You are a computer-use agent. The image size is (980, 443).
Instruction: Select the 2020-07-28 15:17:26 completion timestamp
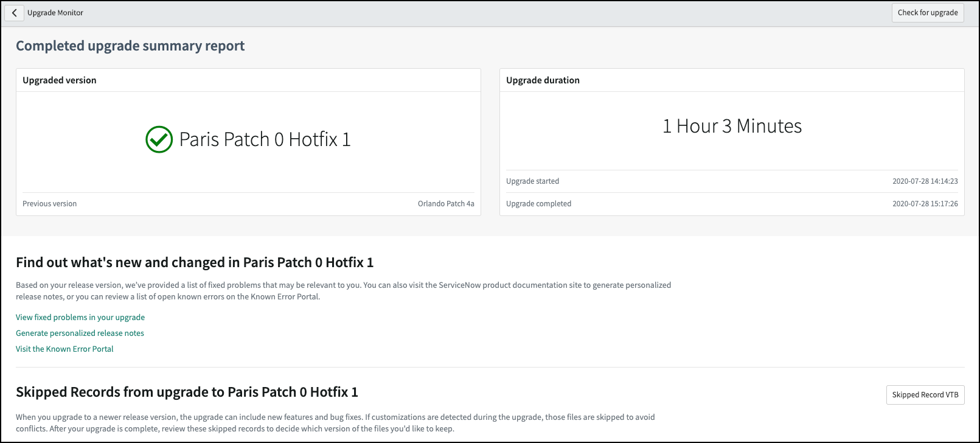click(x=925, y=204)
